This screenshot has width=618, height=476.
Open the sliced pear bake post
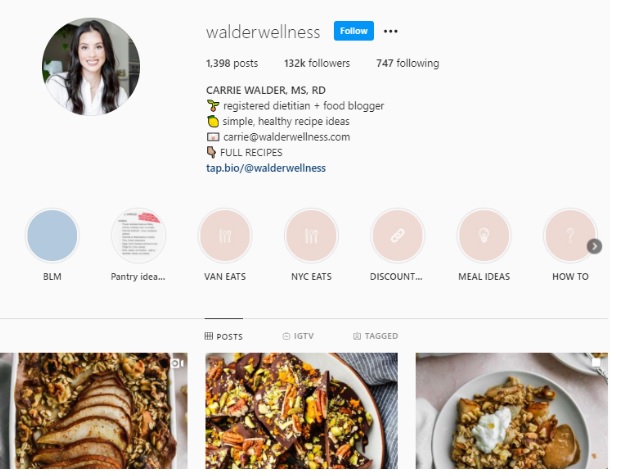coord(94,411)
